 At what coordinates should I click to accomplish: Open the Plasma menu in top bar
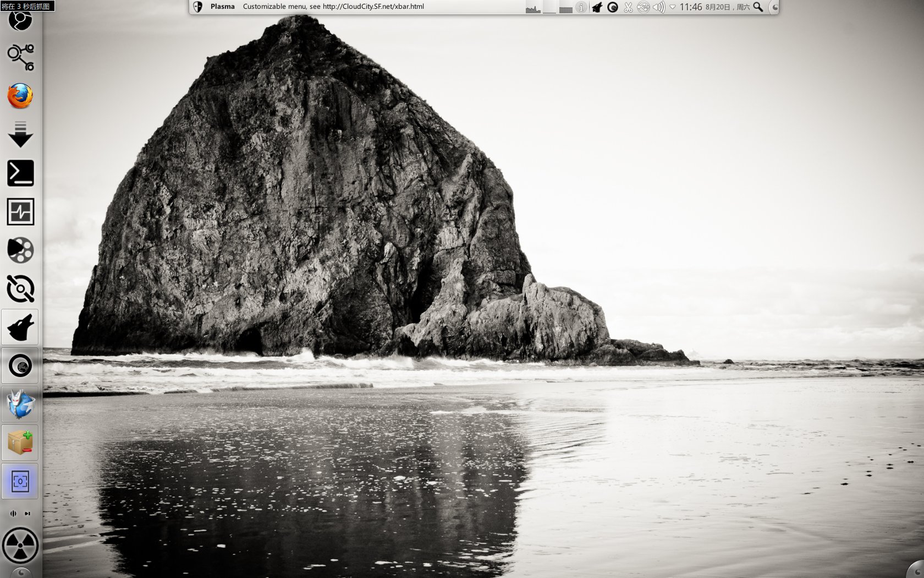222,7
